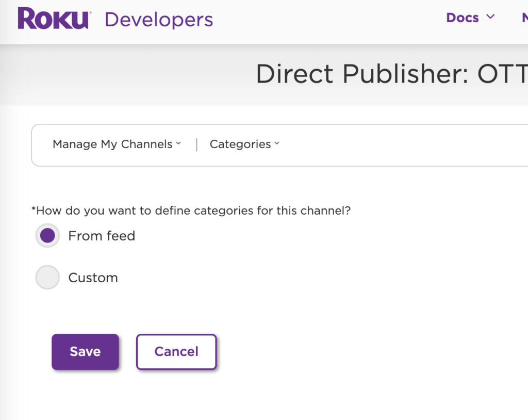Click the vertical separator between the breadcrumb items

(x=196, y=144)
